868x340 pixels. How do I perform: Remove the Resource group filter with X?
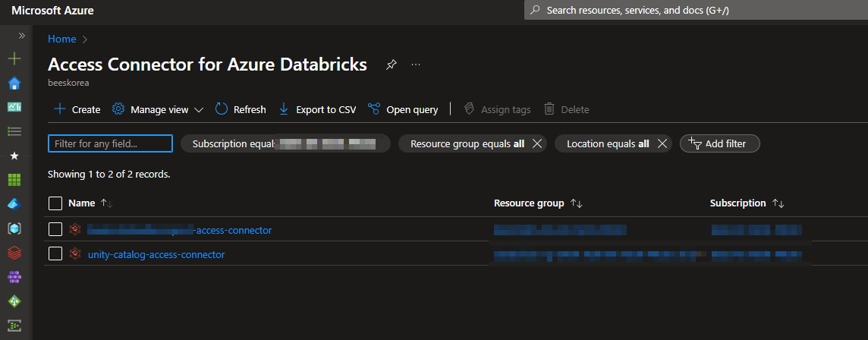536,143
